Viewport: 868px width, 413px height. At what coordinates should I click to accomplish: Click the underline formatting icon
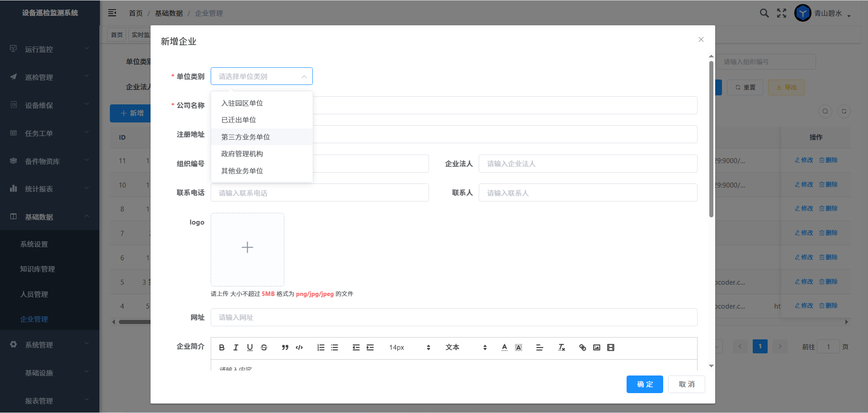pos(250,347)
